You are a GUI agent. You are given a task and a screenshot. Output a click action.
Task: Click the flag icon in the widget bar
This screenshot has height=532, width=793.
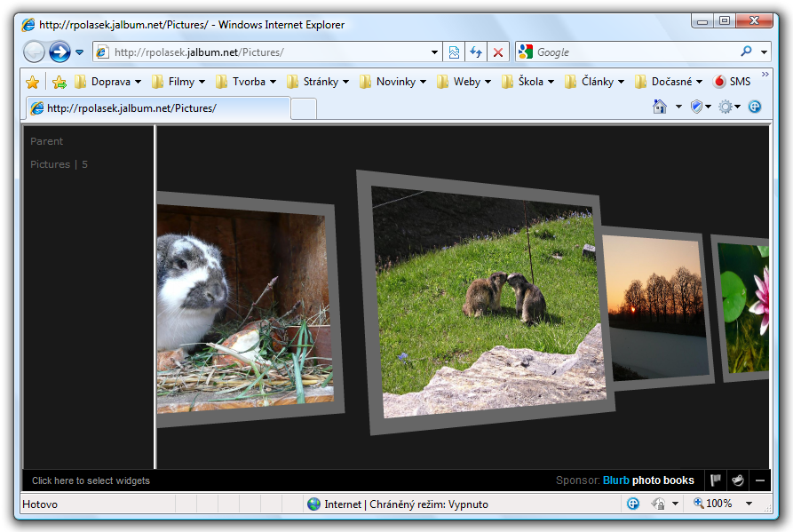tap(716, 480)
